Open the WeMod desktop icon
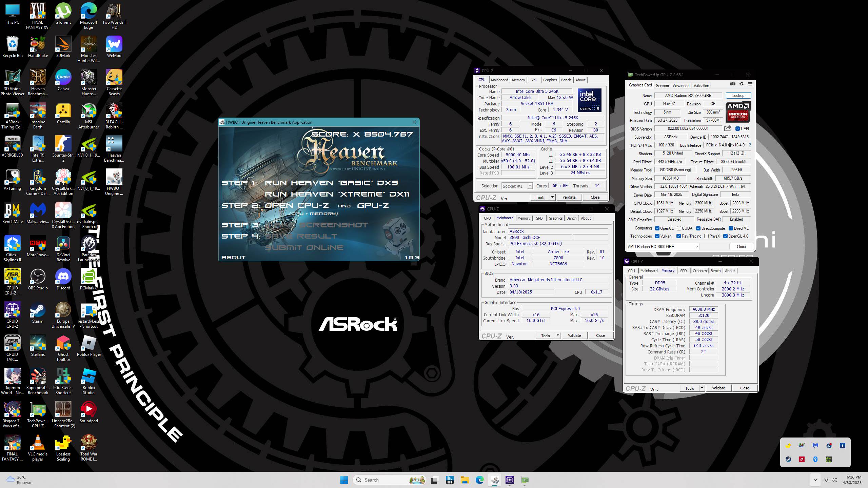 click(x=114, y=47)
